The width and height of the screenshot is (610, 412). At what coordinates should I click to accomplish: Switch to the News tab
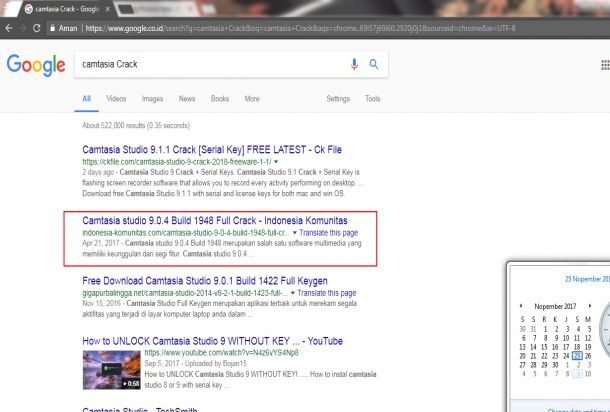pyautogui.click(x=187, y=99)
